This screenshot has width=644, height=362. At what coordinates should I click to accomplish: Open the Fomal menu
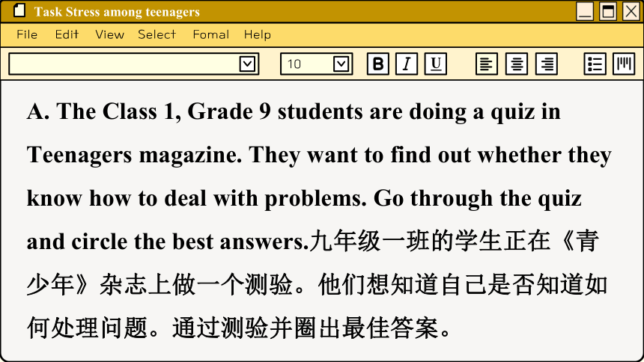211,34
